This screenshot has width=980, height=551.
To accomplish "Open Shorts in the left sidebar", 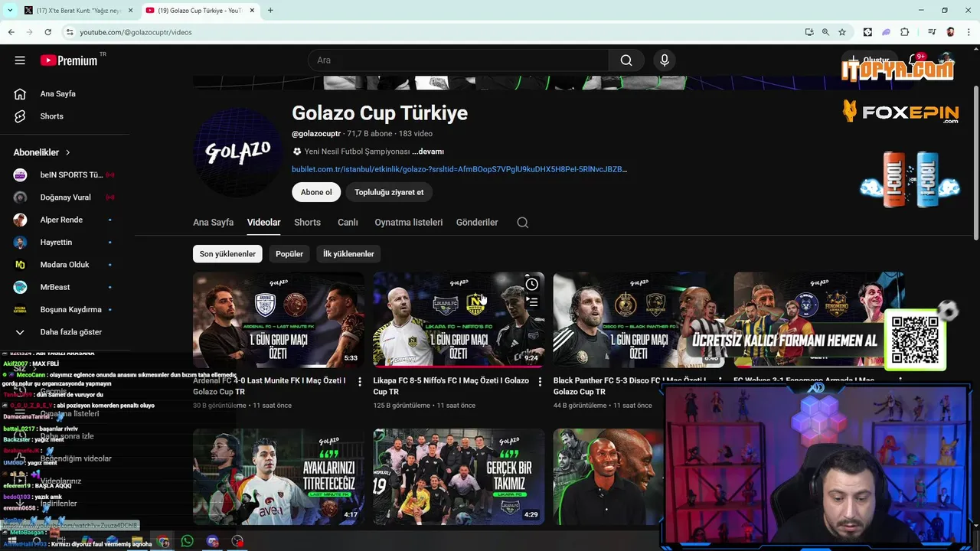I will (51, 116).
